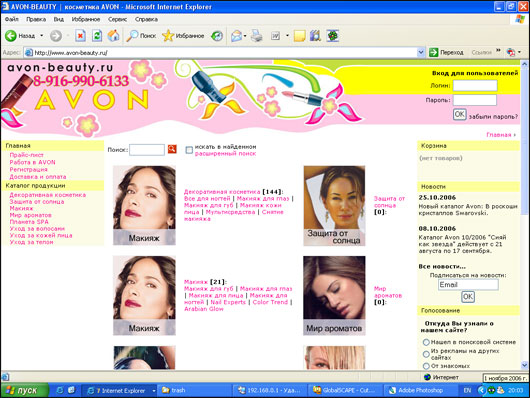Open the Справка menu
Screen dimensions: 530x398
click(x=146, y=19)
